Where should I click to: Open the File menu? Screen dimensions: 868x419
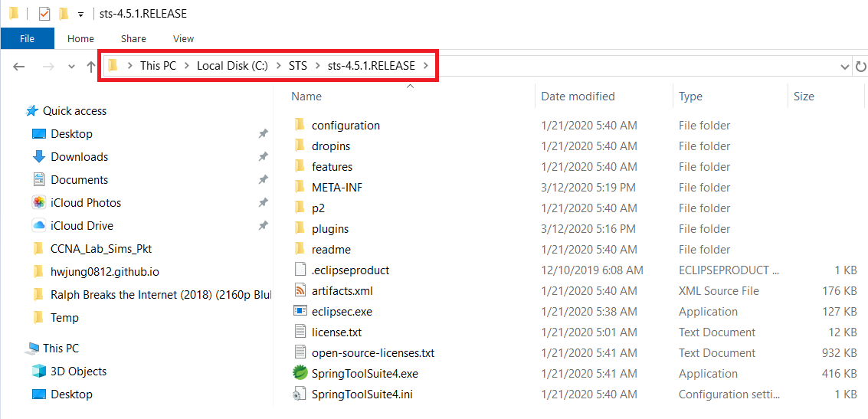[27, 39]
